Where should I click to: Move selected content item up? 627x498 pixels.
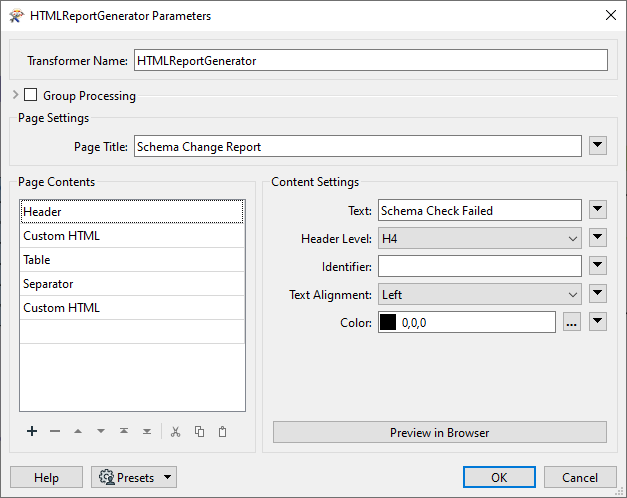[x=78, y=431]
